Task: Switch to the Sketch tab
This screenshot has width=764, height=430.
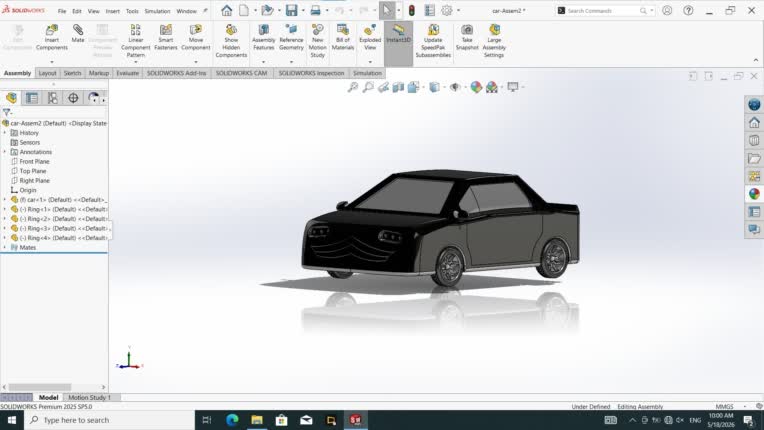Action: click(72, 73)
